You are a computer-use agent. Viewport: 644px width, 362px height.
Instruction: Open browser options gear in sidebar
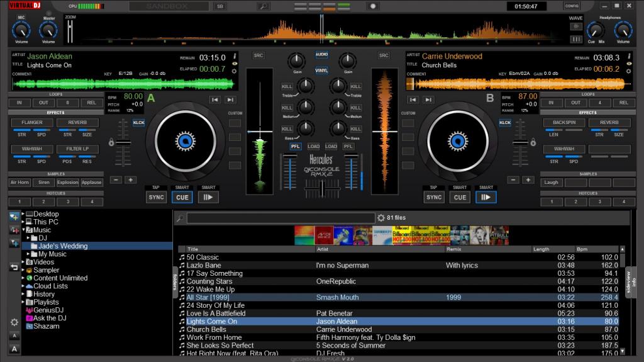click(x=14, y=322)
